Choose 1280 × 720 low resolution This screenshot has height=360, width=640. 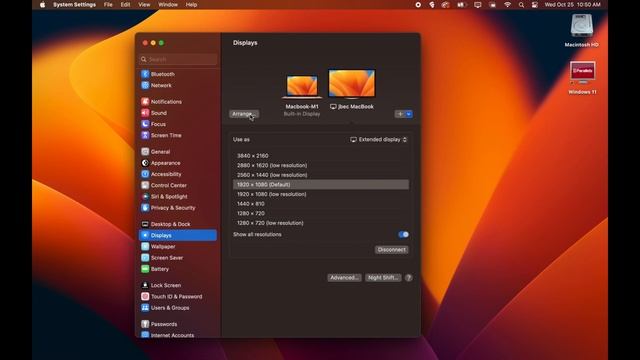[x=321, y=223]
